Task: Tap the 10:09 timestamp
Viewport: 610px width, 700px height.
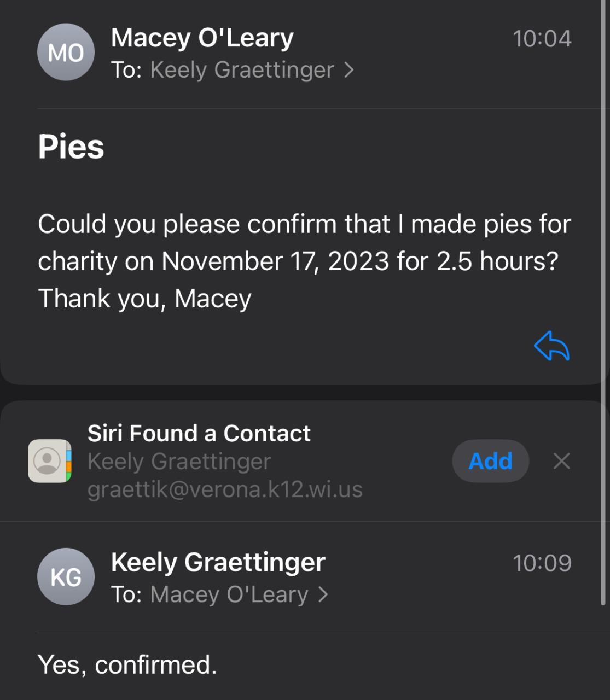Action: [x=542, y=563]
